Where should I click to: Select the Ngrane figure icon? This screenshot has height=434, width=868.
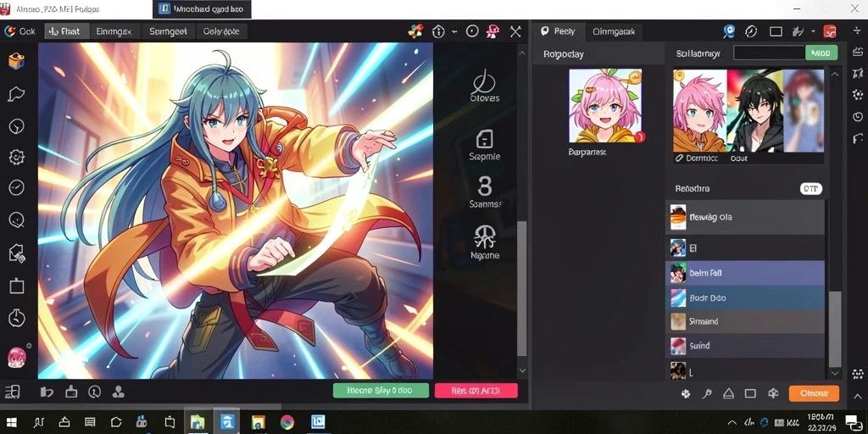pos(484,242)
